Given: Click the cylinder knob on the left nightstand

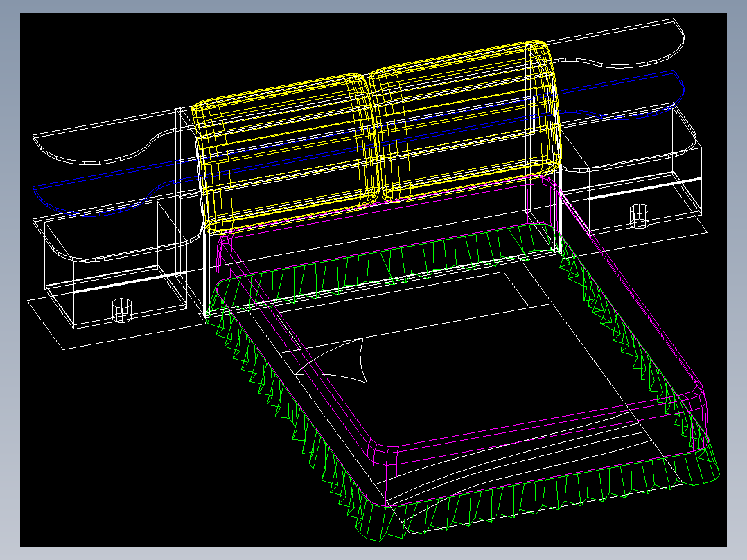Looking at the screenshot, I should (121, 310).
